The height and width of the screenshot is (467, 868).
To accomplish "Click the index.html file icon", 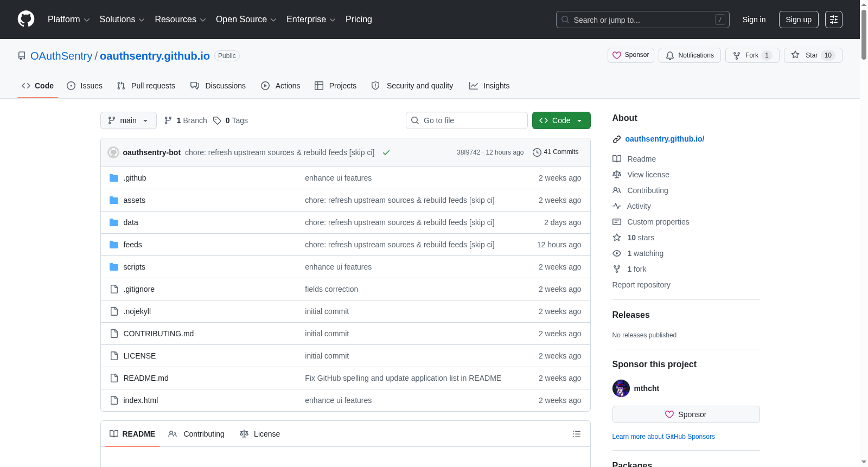I will pos(114,400).
